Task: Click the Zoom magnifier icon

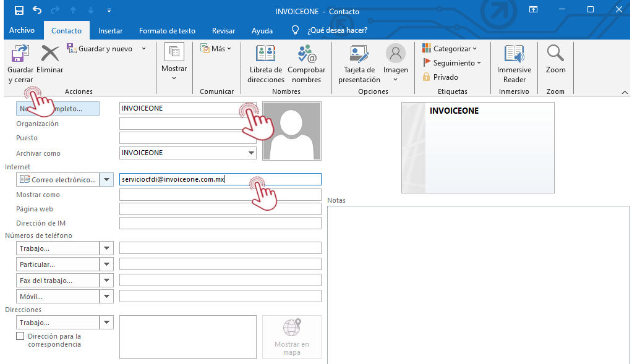Action: point(555,54)
